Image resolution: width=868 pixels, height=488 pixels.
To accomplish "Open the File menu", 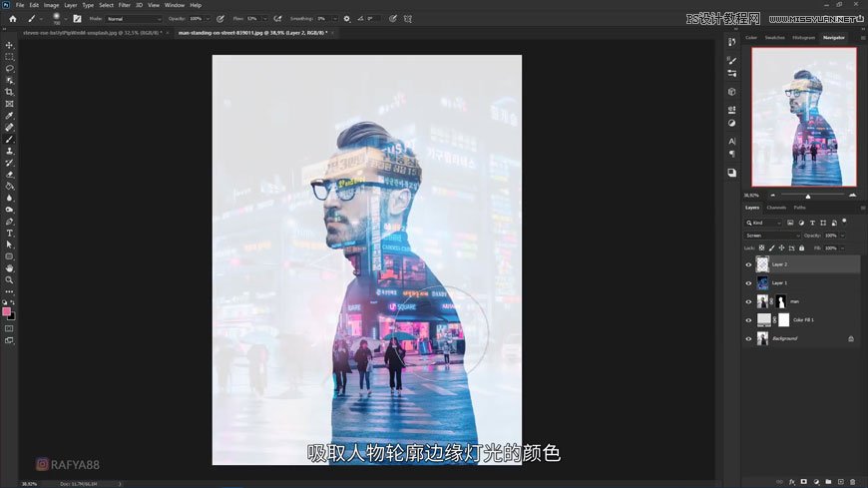I will (20, 5).
